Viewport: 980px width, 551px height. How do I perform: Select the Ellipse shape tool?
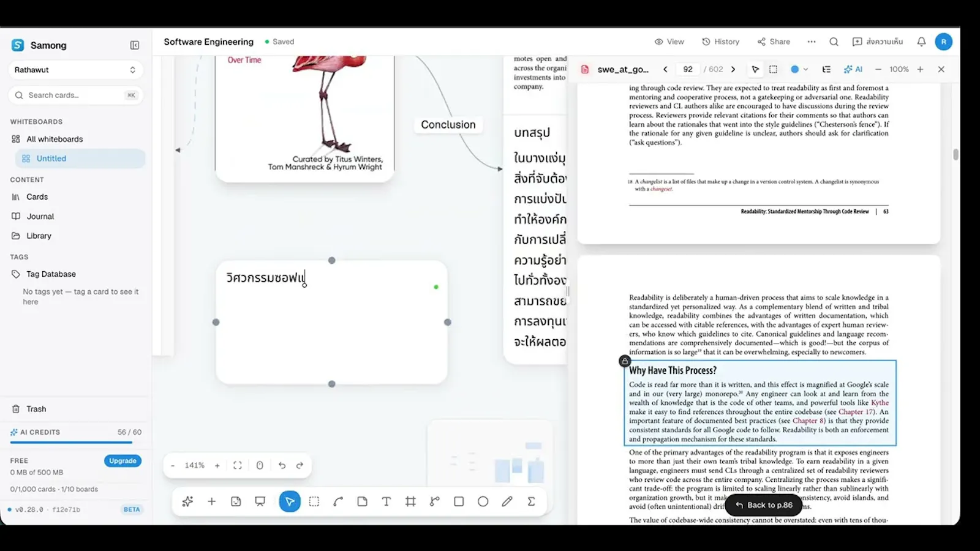[x=483, y=501]
